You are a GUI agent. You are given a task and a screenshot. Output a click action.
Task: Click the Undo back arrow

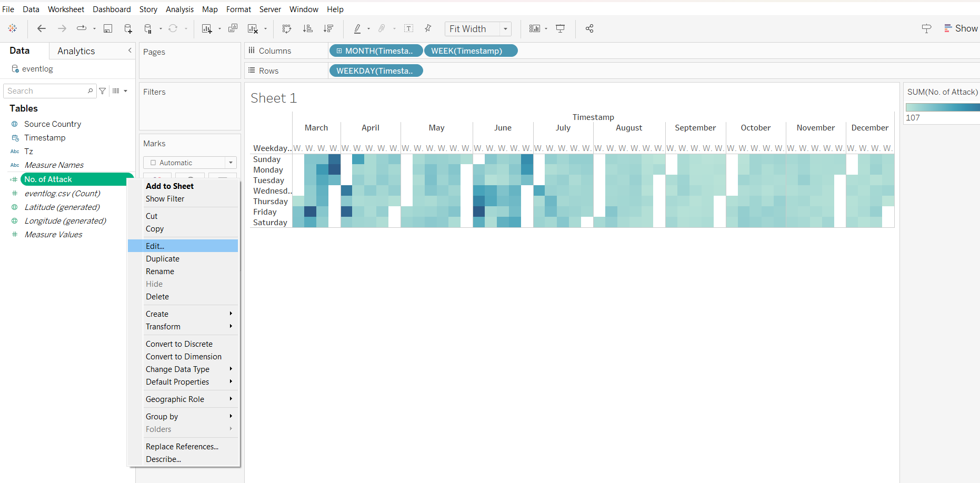[42, 29]
